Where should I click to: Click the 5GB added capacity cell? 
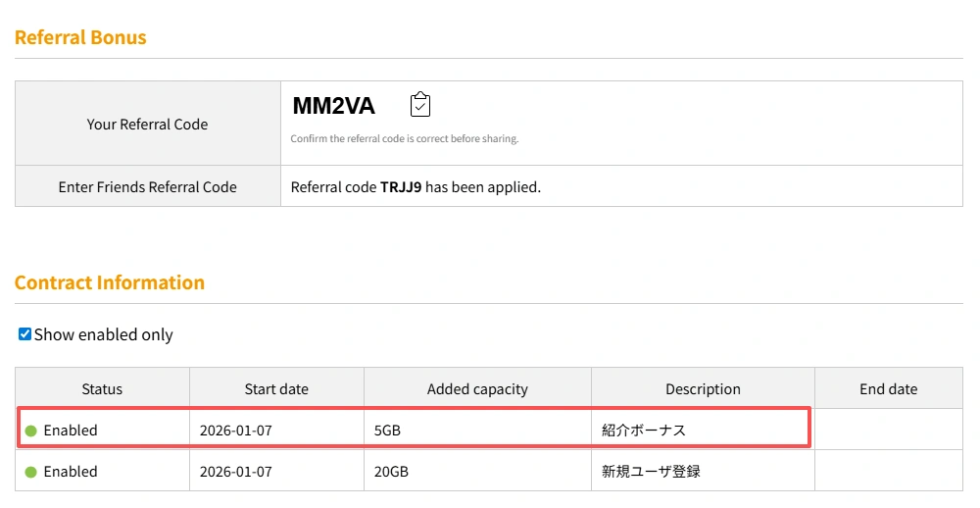(x=388, y=431)
